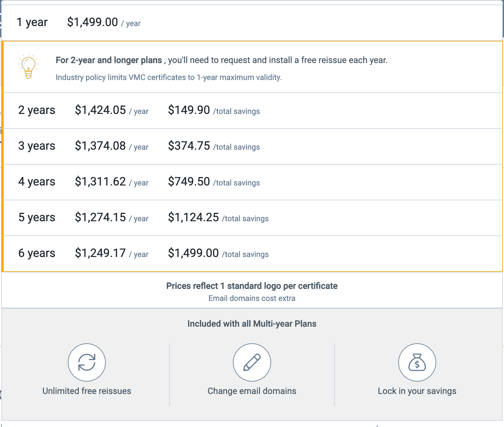Click the pencil Change email domains icon

(252, 362)
